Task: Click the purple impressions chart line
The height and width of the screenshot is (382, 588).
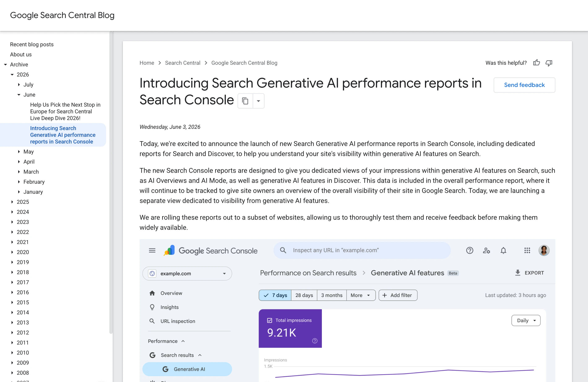Action: [x=404, y=373]
